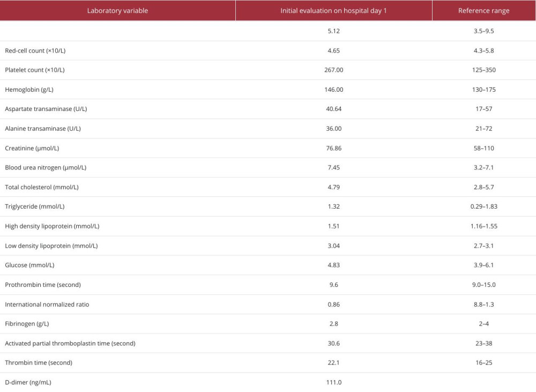Click the 'Alanine transaminase (U/L)' label
The width and height of the screenshot is (536, 392).
tap(43, 129)
